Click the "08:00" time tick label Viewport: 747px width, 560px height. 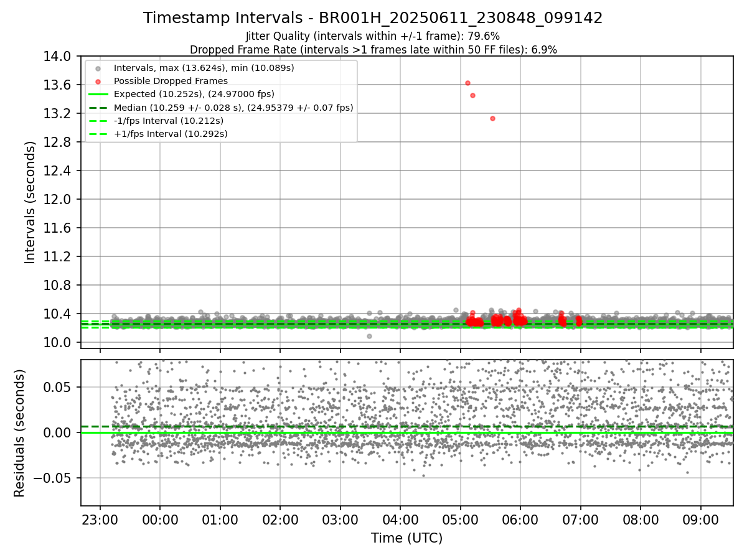pos(641,520)
